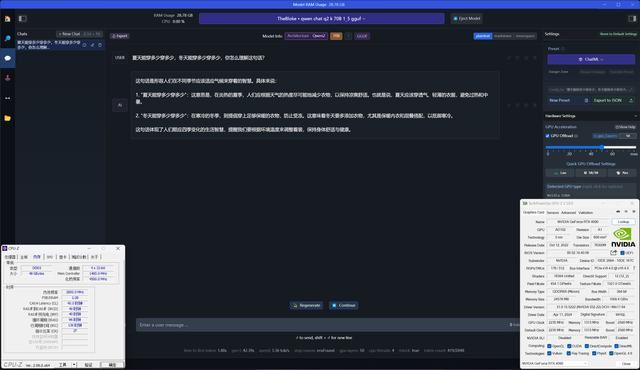Open the My Models folder icon
640x370 pixels.
7,118
